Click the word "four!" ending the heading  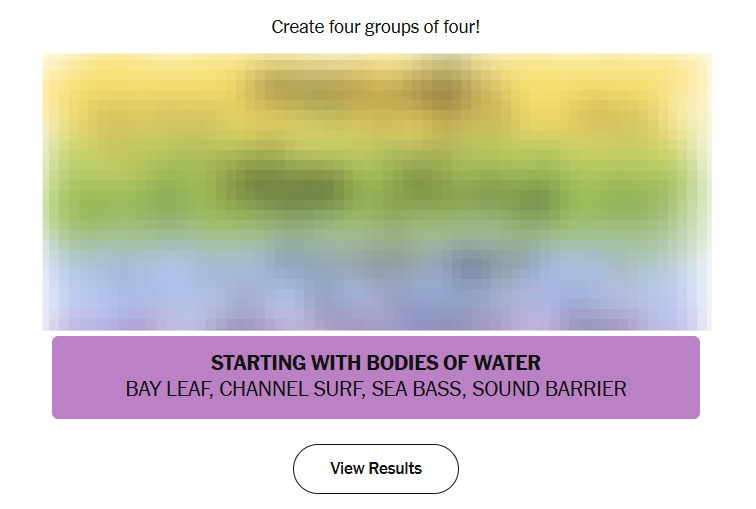pos(461,27)
